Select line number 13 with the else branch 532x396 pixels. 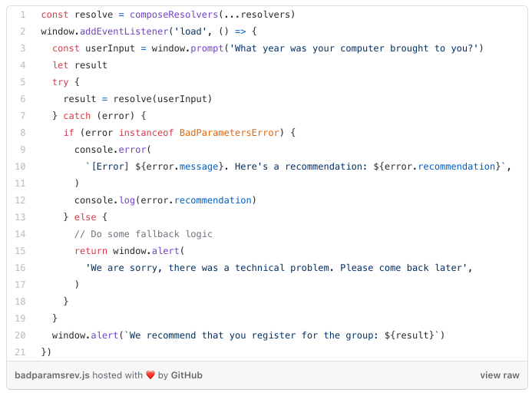click(x=21, y=217)
